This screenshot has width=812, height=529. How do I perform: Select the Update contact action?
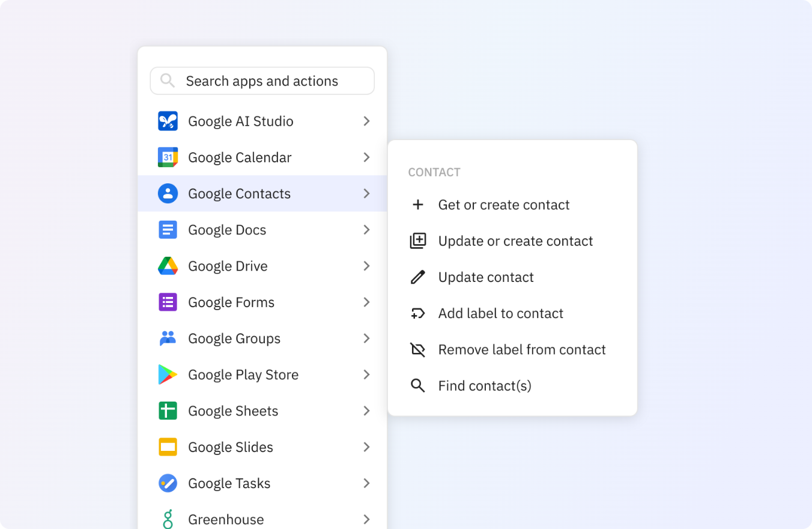(x=512, y=277)
